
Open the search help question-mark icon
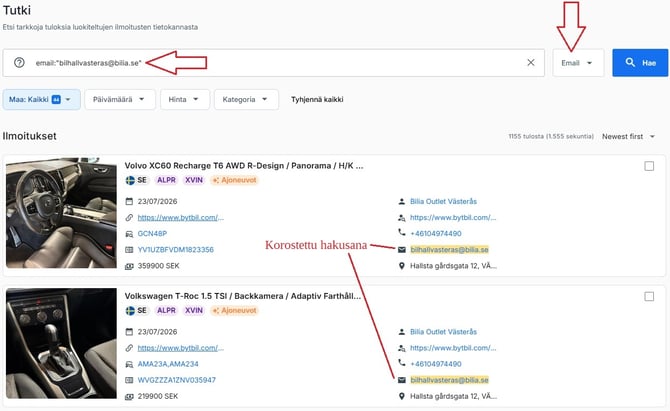(x=19, y=63)
